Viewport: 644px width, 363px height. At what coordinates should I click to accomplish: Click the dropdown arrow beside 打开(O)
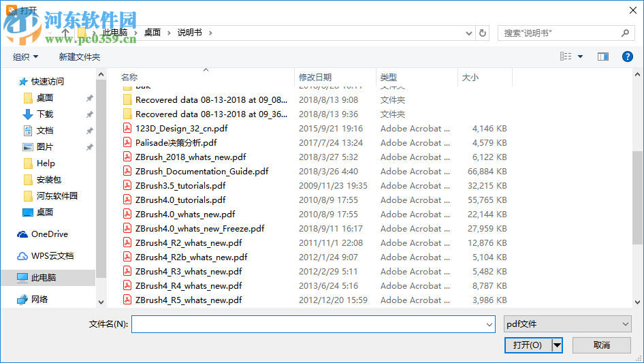coord(557,345)
